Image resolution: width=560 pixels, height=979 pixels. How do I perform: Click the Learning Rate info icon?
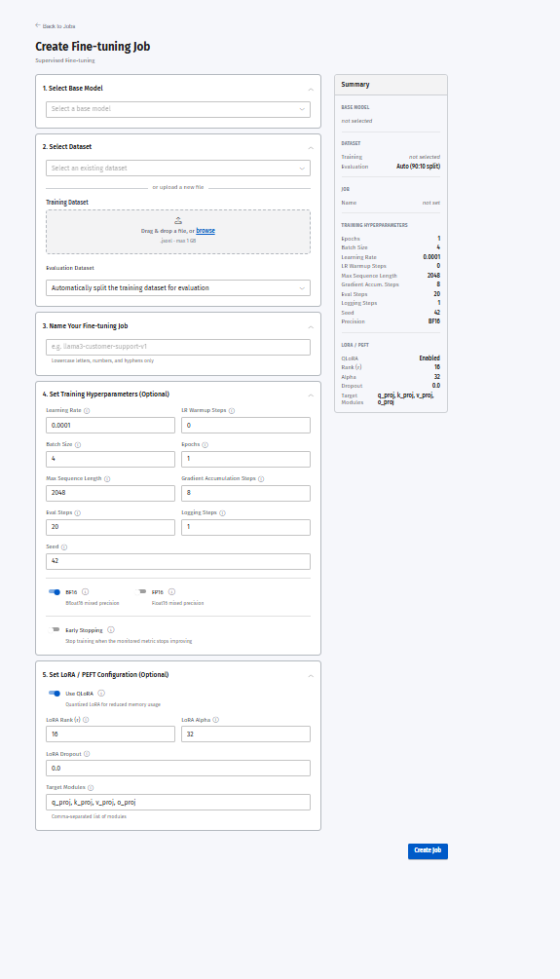point(87,411)
